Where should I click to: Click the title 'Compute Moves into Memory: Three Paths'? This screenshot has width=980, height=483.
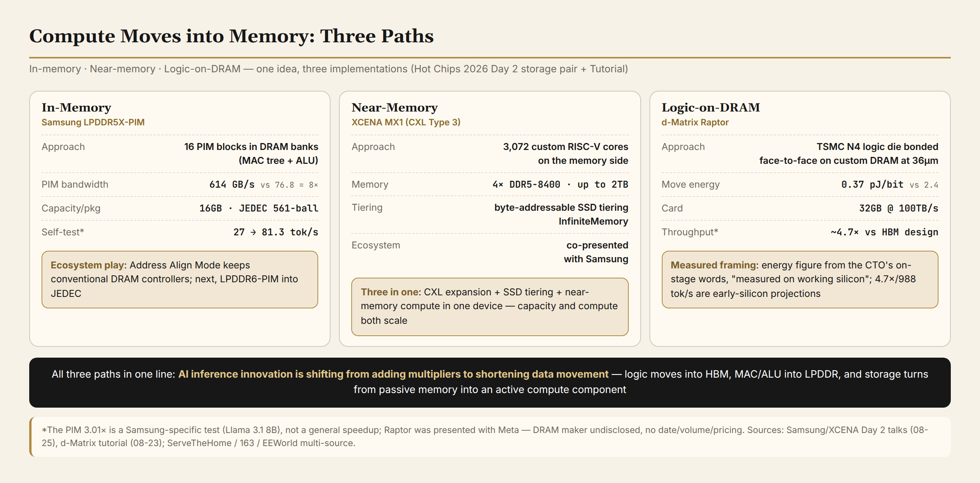click(x=231, y=36)
